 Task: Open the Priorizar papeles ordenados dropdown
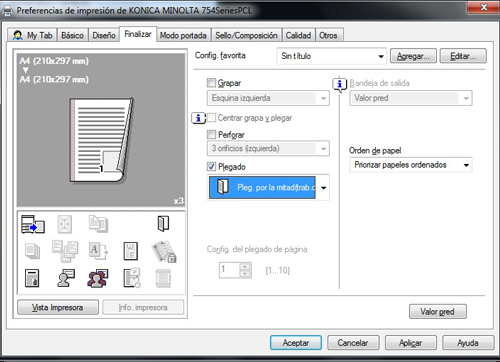pos(411,165)
